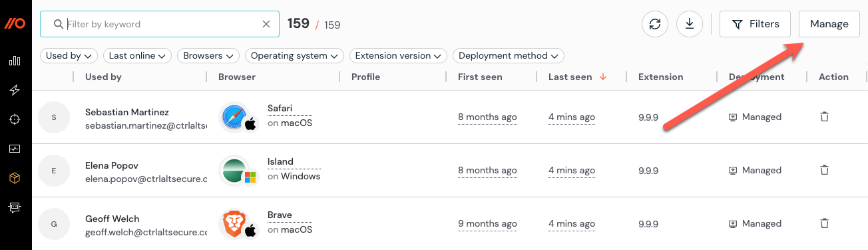Click geoff.welch email address
Image resolution: width=868 pixels, height=250 pixels.
click(x=146, y=233)
